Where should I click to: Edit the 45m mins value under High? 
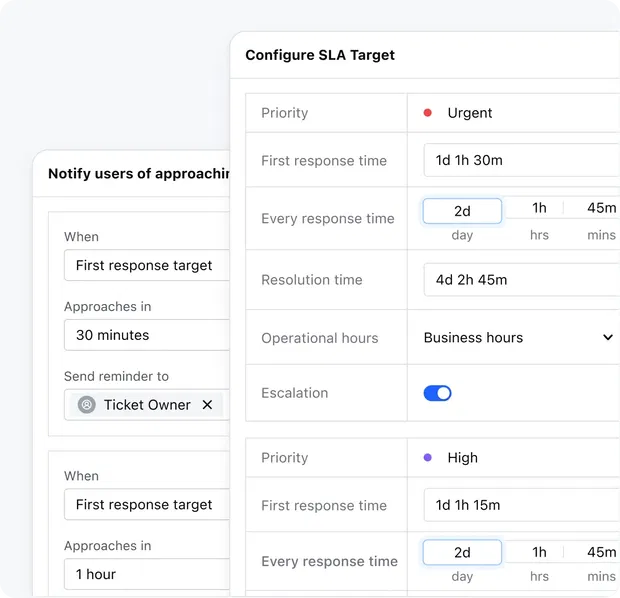(601, 553)
